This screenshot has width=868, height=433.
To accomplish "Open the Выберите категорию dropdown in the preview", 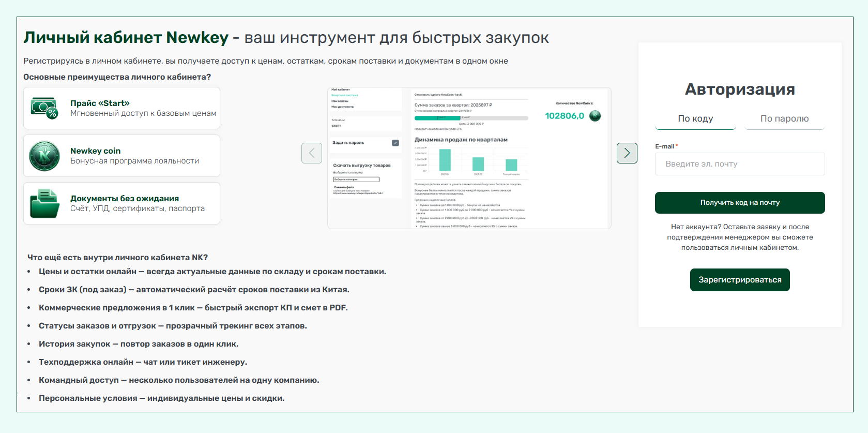I will coord(356,180).
